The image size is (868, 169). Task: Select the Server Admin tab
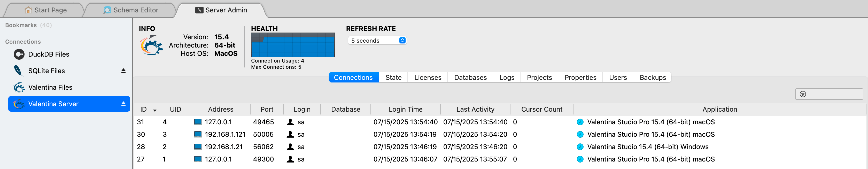[221, 10]
